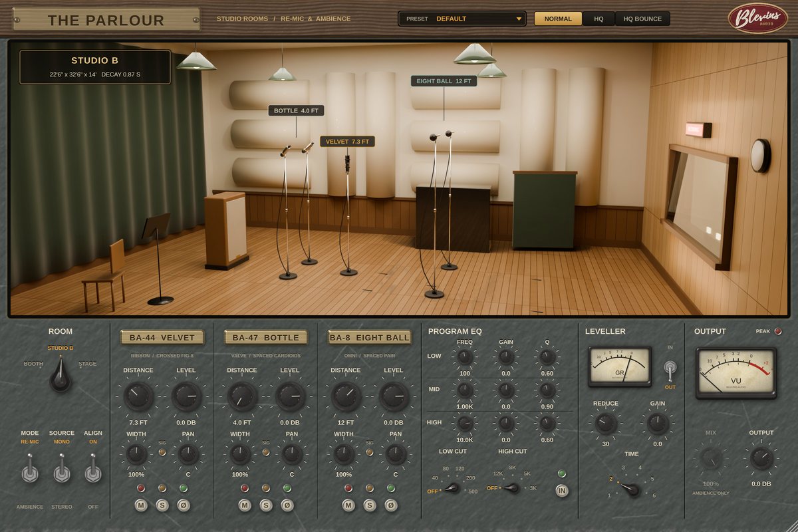798x532 pixels.
Task: Click the EQ Mid Gain knob
Action: (x=506, y=390)
